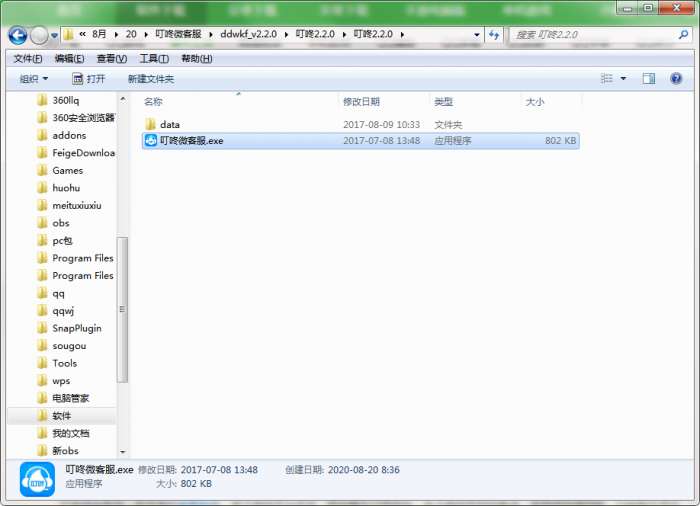Click the refresh icon beside address bar
700x506 pixels.
coord(494,35)
